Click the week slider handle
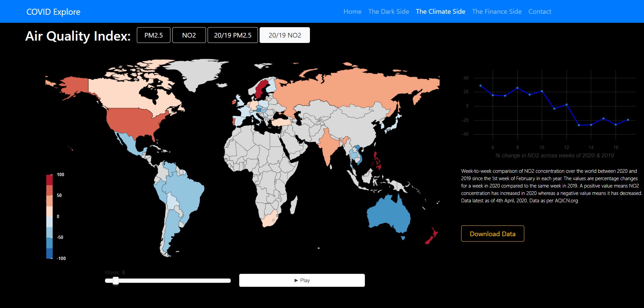Viewport: 644px width, 308px height. pyautogui.click(x=116, y=280)
